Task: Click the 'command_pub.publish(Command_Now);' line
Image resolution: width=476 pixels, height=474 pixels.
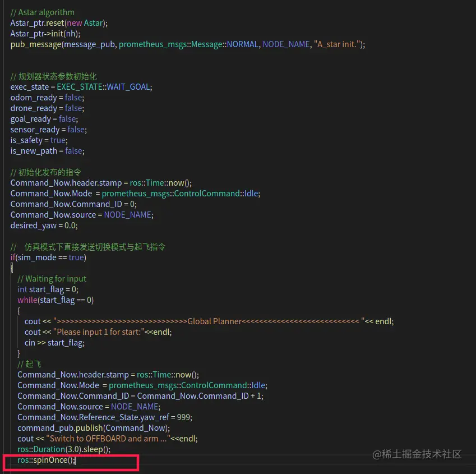Action: click(x=94, y=428)
